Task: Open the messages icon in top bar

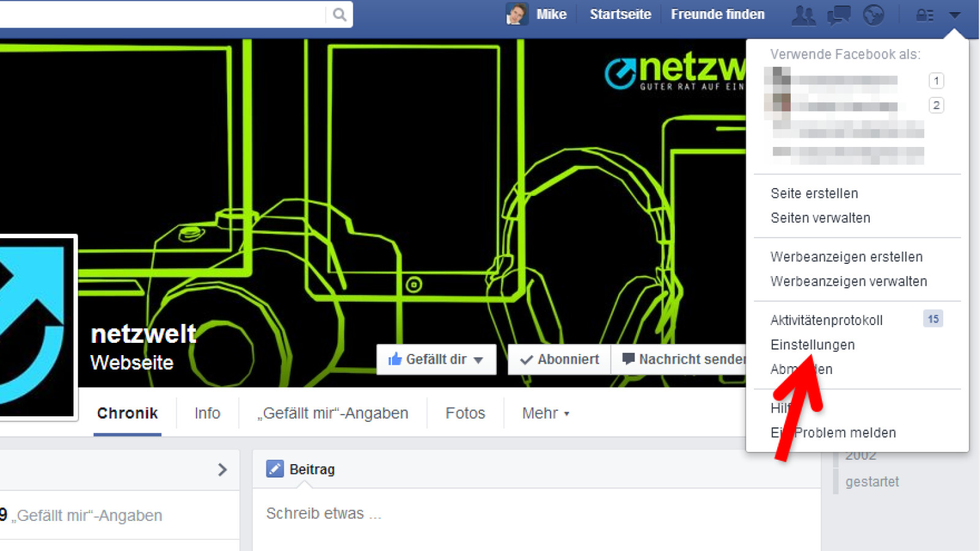Action: coord(839,15)
